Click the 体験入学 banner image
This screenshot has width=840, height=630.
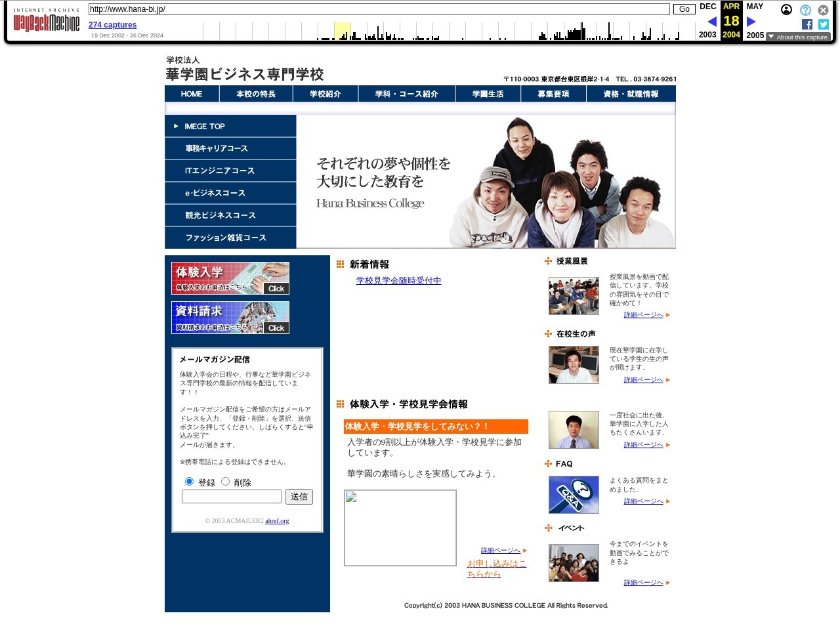(230, 278)
